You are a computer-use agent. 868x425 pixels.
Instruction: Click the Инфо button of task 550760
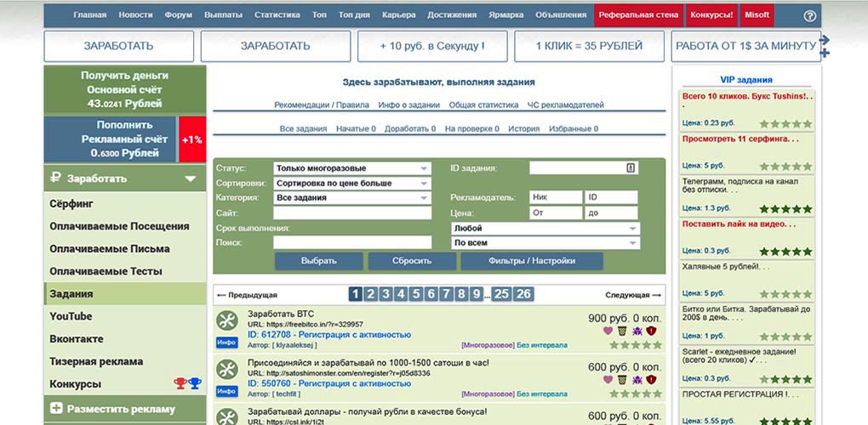coord(227,391)
